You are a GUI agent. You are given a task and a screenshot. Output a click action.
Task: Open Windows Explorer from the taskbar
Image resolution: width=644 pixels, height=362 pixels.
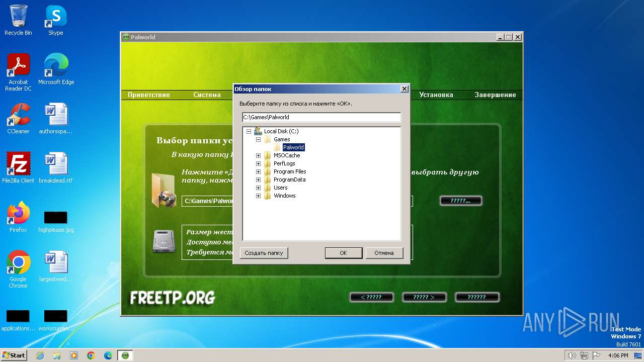click(x=57, y=355)
